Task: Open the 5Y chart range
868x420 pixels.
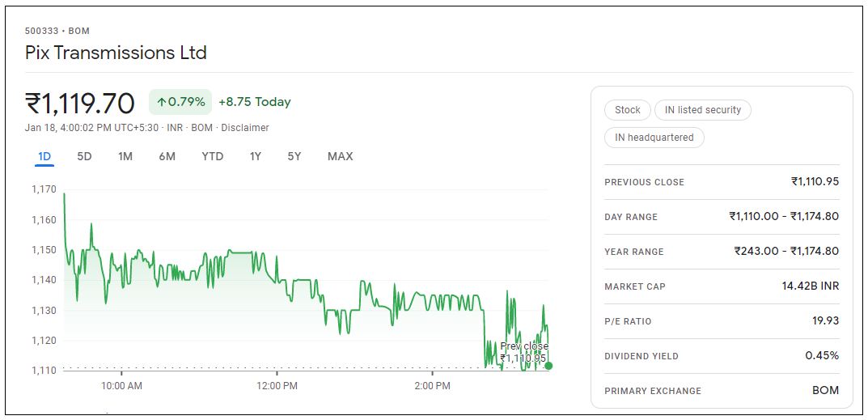Action: point(294,157)
